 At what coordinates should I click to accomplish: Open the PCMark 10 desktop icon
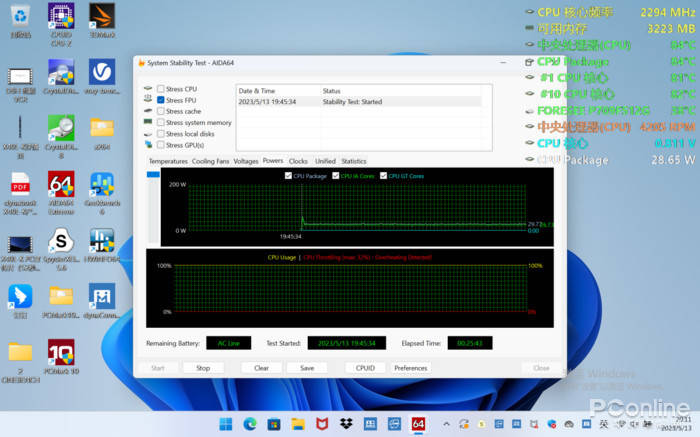click(x=60, y=356)
